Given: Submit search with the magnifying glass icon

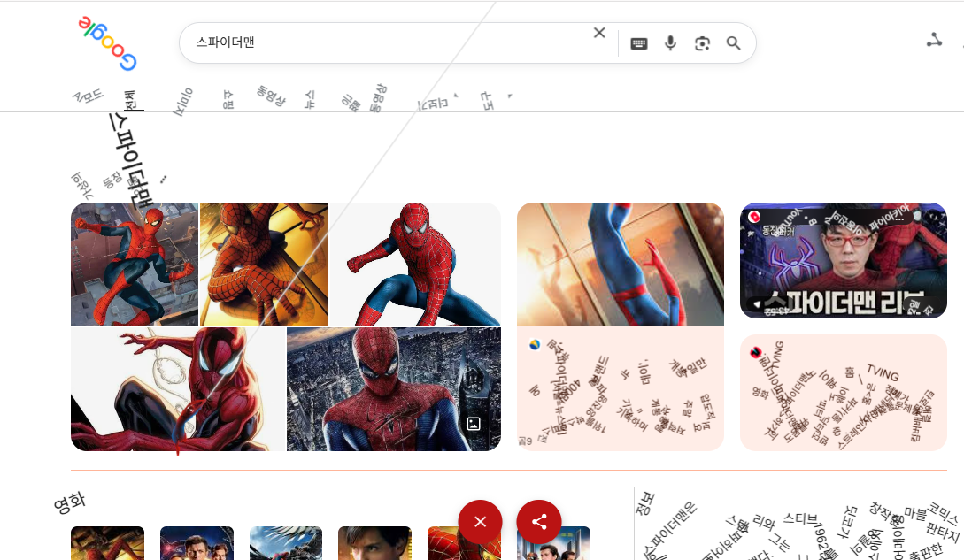Looking at the screenshot, I should tap(734, 43).
